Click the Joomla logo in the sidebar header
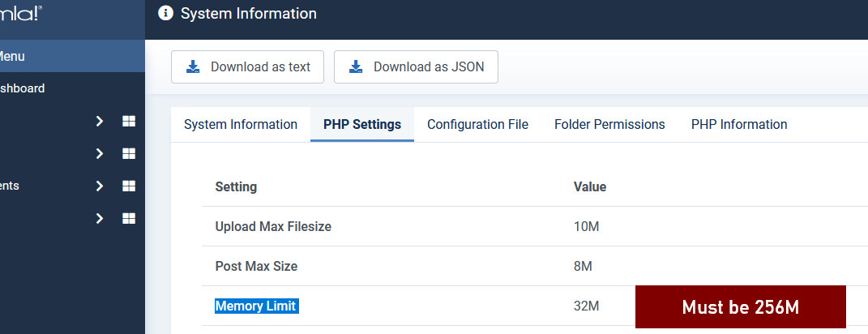Viewport: 868px width, 334px height. click(x=21, y=13)
